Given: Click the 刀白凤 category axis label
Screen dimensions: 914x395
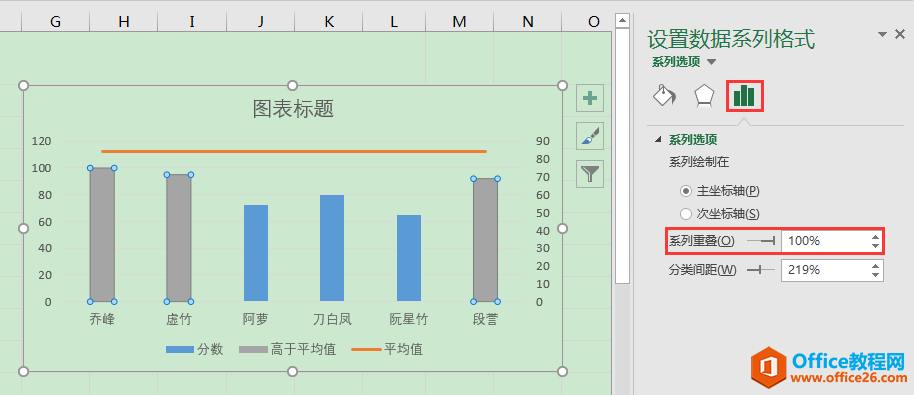Looking at the screenshot, I should click(332, 319).
